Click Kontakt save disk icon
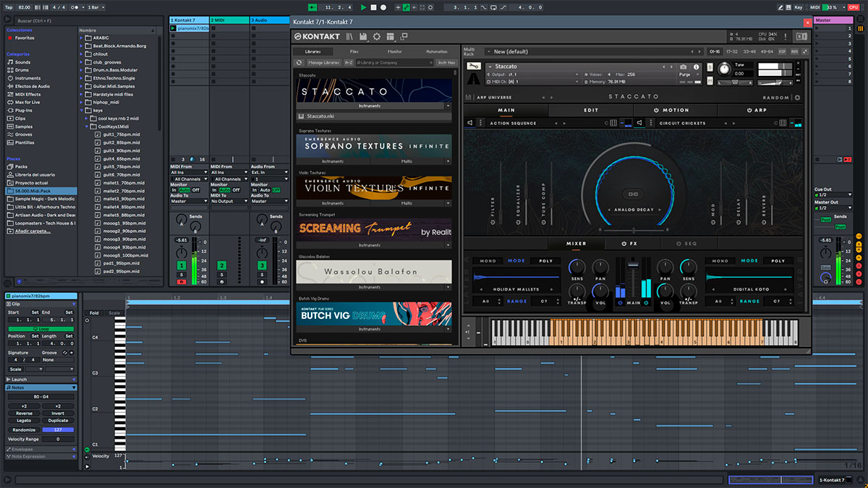The width and height of the screenshot is (868, 488). click(x=362, y=36)
